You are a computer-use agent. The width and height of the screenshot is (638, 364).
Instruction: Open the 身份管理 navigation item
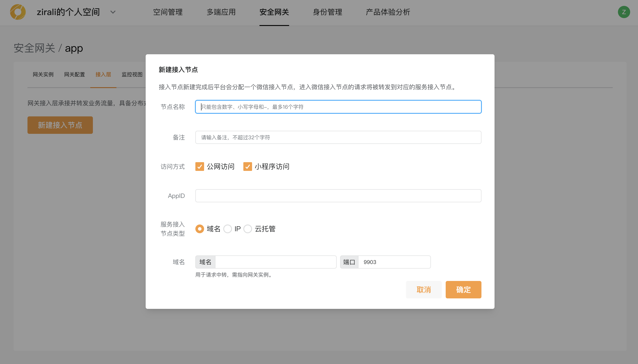click(327, 12)
